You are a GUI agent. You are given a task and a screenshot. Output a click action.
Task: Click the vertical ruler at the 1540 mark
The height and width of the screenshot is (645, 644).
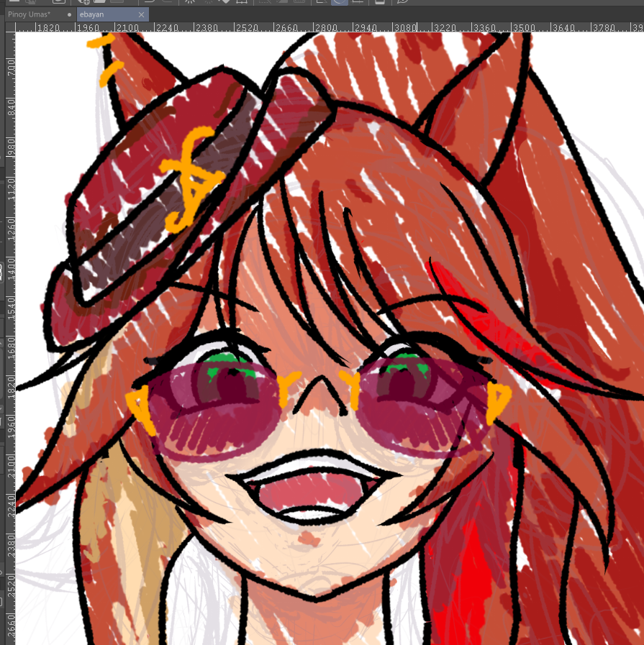click(x=11, y=309)
